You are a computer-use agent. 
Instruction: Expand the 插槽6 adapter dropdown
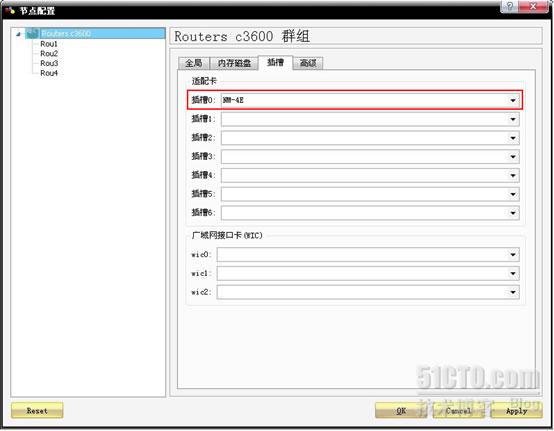tap(370, 213)
